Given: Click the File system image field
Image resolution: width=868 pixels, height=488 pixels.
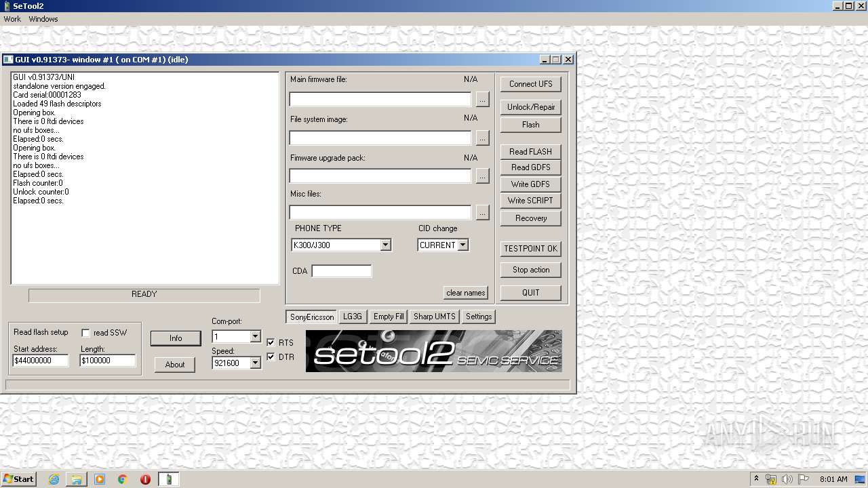Looking at the screenshot, I should (x=380, y=138).
